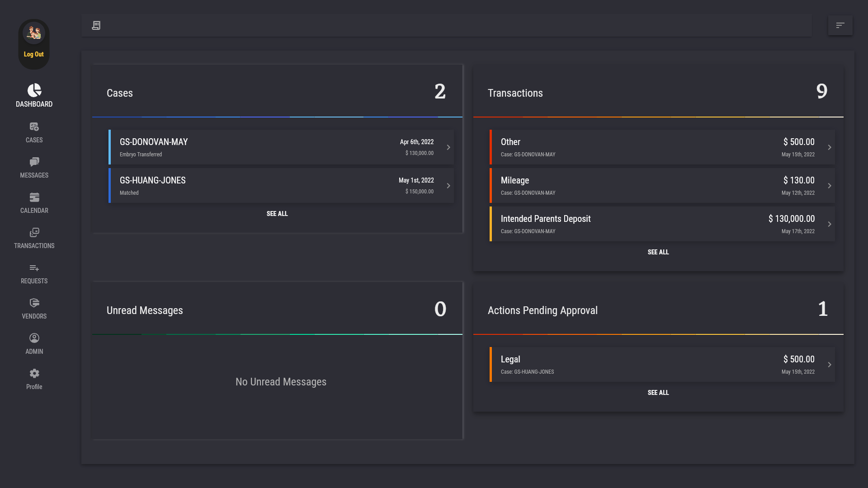Open Profile settings gear icon
868x488 pixels.
point(34,374)
